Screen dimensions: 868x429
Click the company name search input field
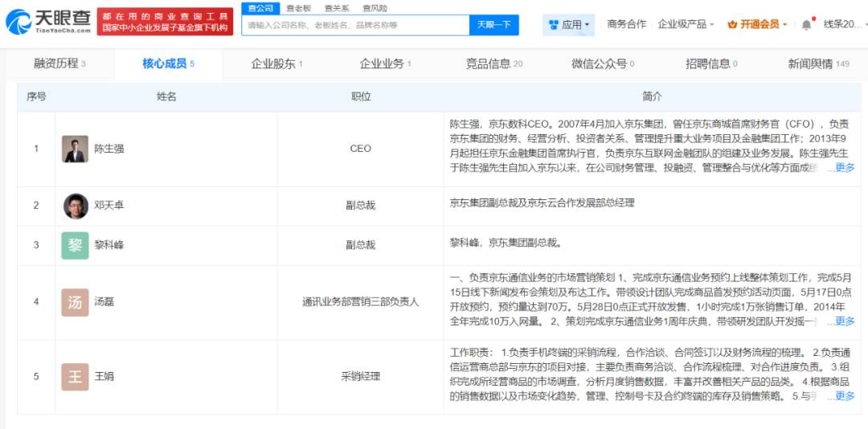pyautogui.click(x=355, y=25)
